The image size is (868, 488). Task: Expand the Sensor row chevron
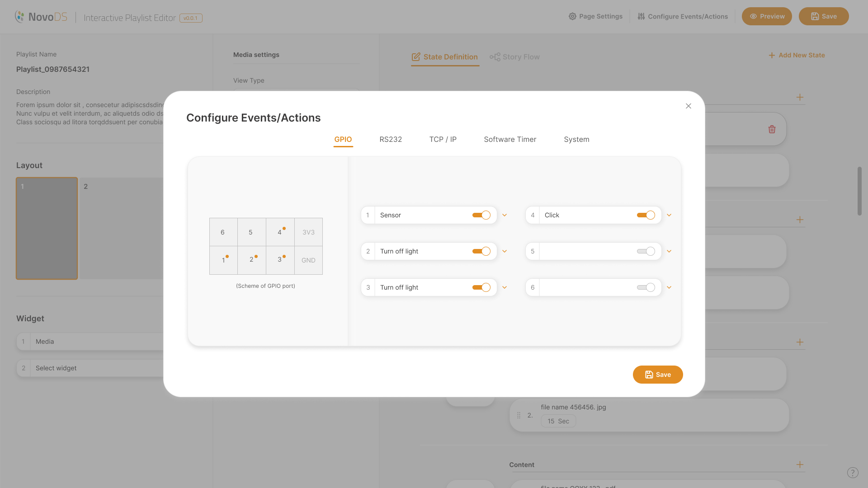pos(505,215)
